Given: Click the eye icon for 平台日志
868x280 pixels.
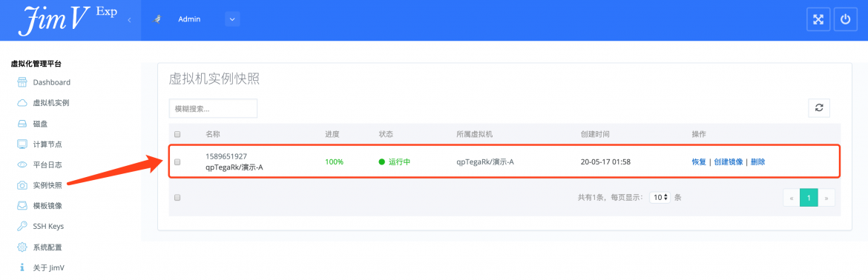Looking at the screenshot, I should (x=22, y=164).
